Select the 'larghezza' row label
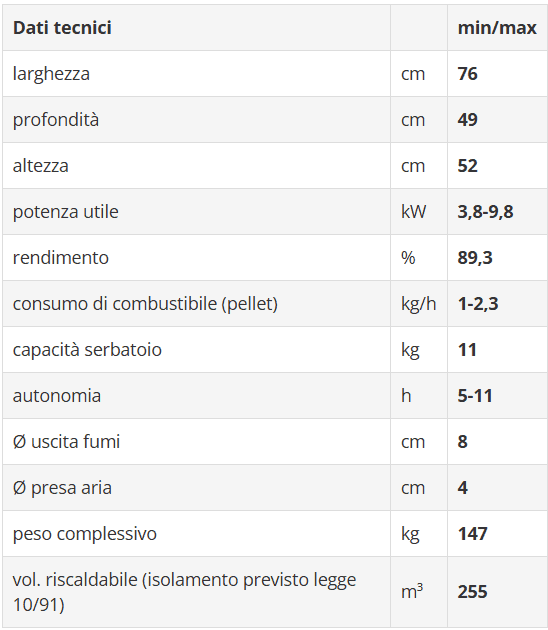Screen dimensions: 548x630 pos(51,74)
